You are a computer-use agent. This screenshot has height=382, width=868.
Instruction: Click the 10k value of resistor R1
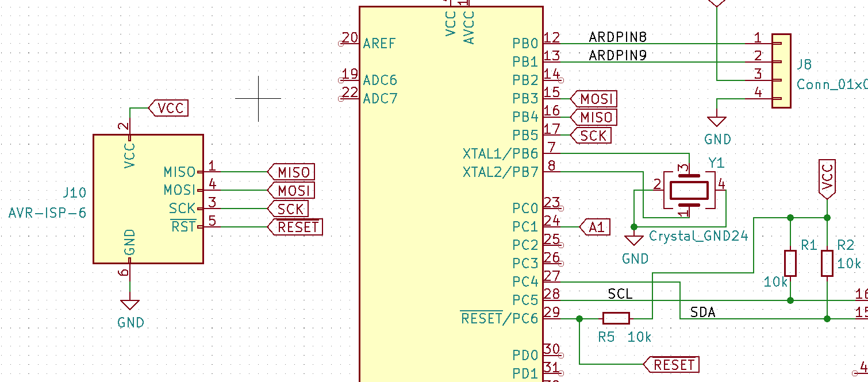tap(775, 282)
